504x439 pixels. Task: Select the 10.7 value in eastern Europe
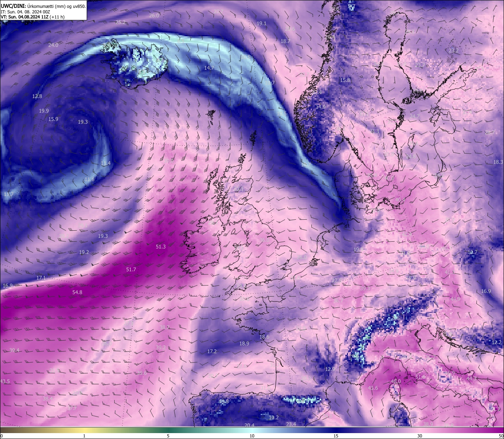coord(472,252)
